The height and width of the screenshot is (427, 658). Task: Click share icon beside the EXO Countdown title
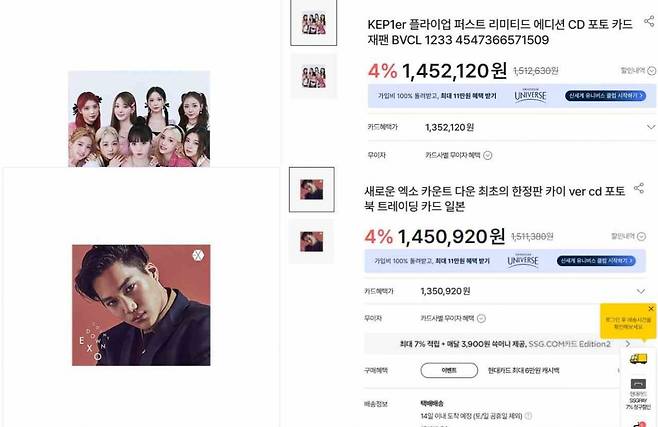click(639, 188)
